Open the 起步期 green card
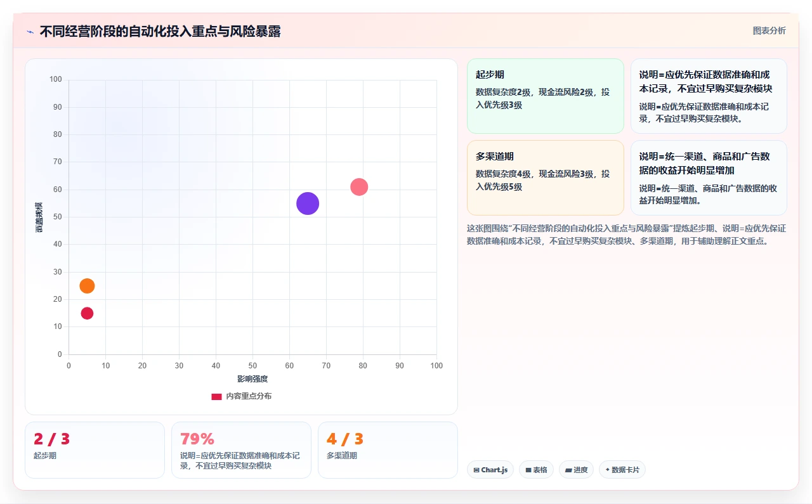The width and height of the screenshot is (812, 504). pos(546,96)
